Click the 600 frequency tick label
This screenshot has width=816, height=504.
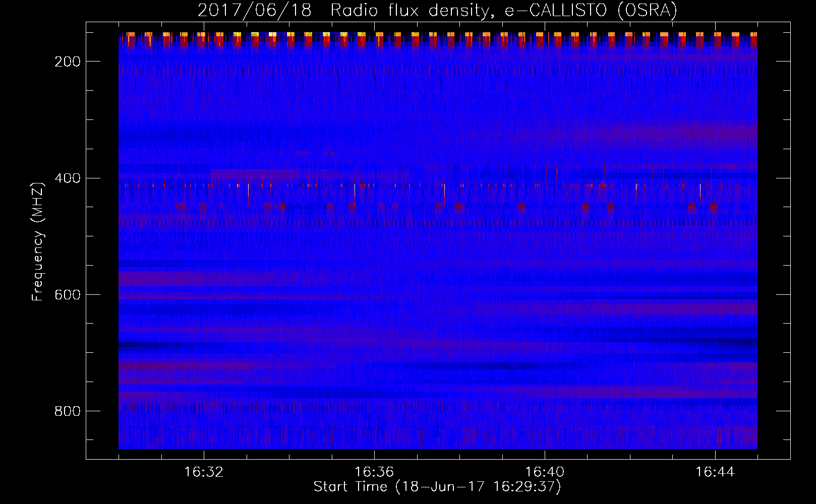coord(68,295)
